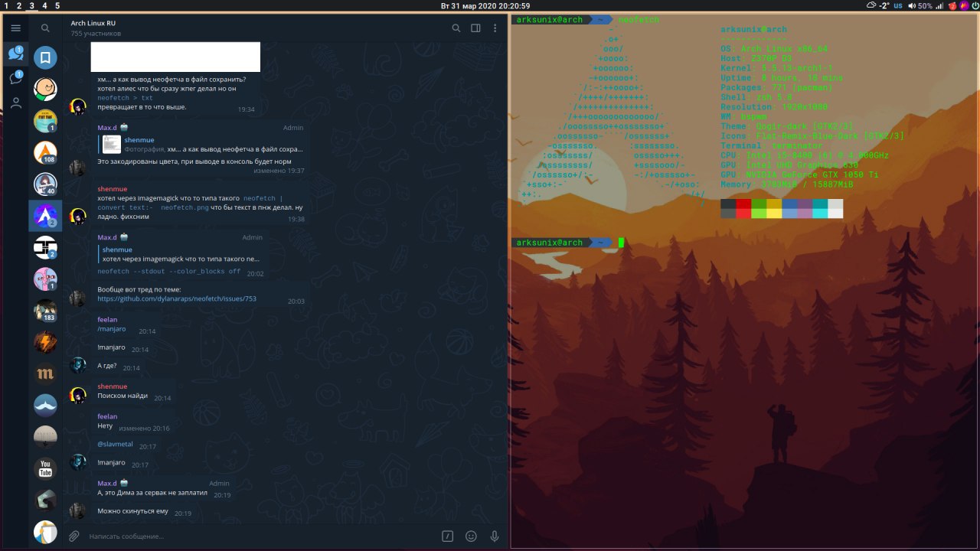This screenshot has width=980, height=551.
Task: Attach a file with the paperclip icon
Action: 74,536
